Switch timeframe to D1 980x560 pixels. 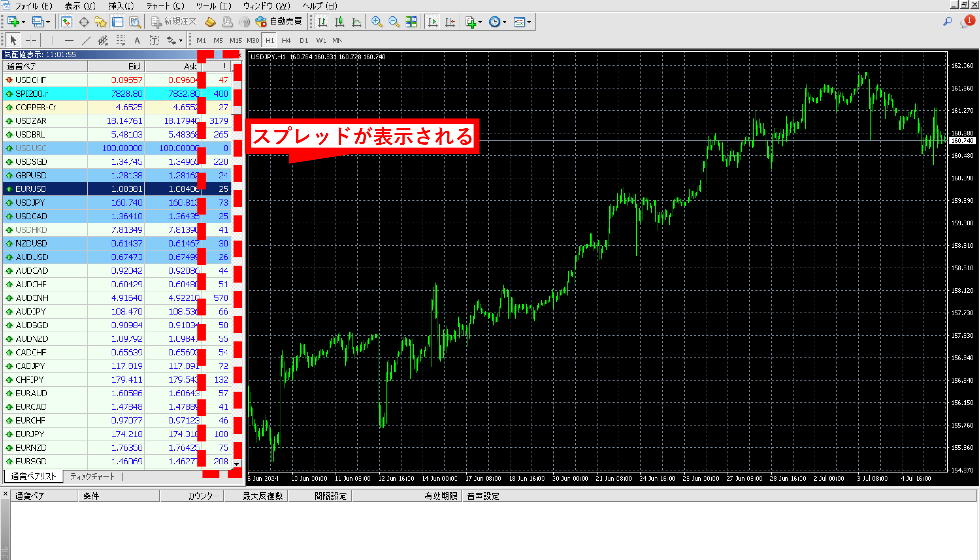(304, 41)
